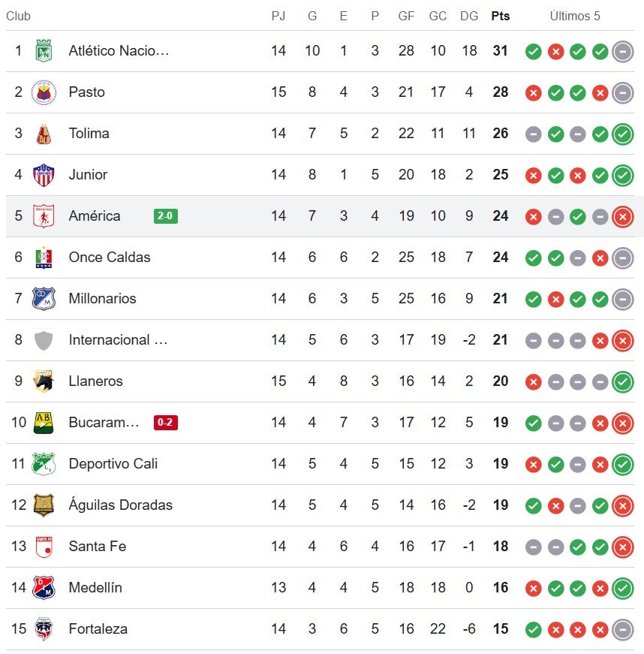The image size is (644, 654).
Task: Click the Medellín club badge
Action: tap(44, 588)
